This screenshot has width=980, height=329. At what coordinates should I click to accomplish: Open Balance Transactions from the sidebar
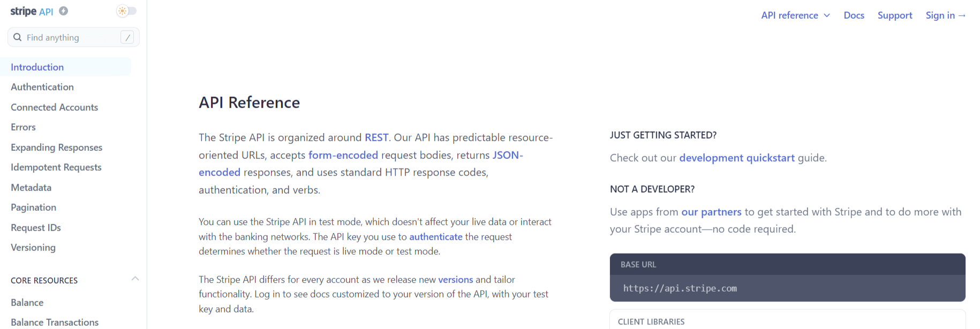tap(54, 322)
